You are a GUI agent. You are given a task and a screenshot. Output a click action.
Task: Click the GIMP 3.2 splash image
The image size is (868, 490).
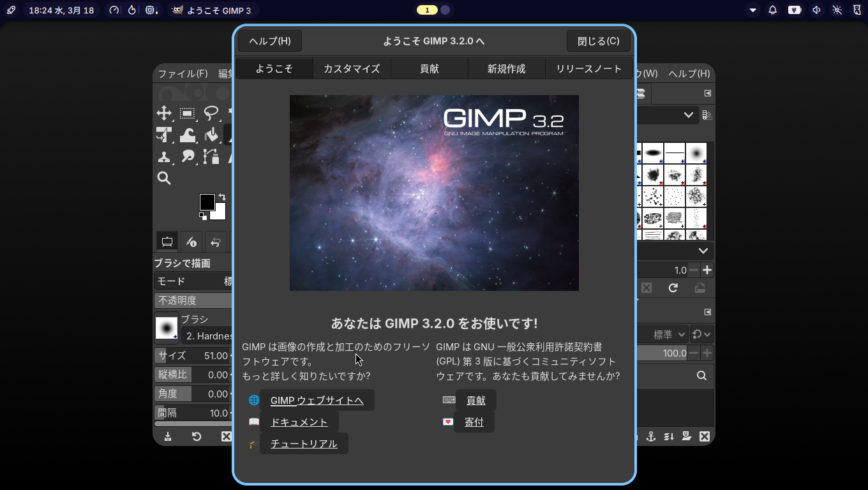(434, 193)
